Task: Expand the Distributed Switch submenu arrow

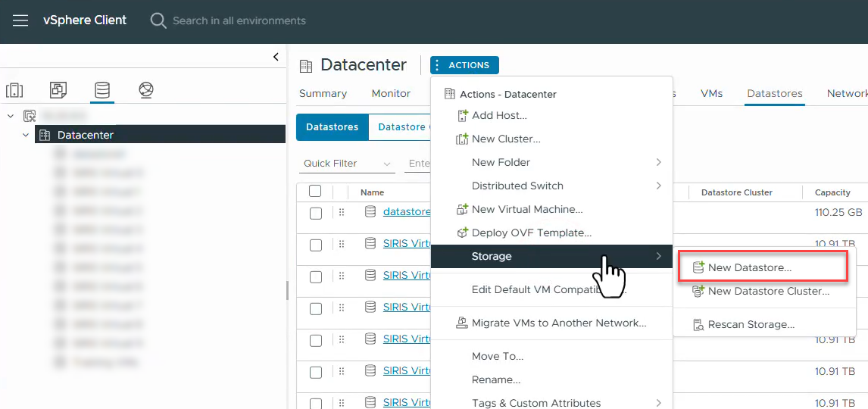Action: coord(659,186)
